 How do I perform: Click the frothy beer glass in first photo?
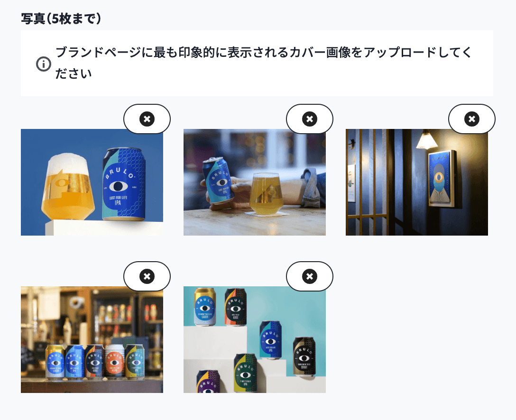(x=68, y=187)
